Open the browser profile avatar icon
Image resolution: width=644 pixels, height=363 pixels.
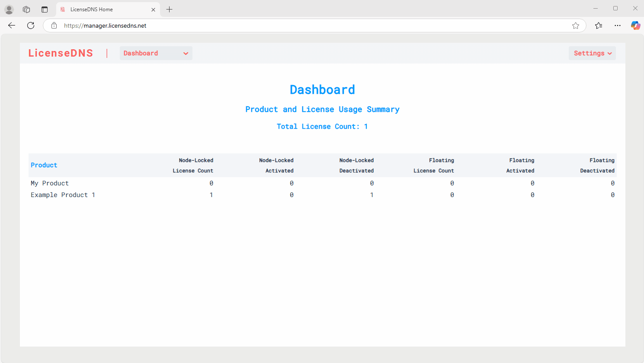tap(9, 9)
